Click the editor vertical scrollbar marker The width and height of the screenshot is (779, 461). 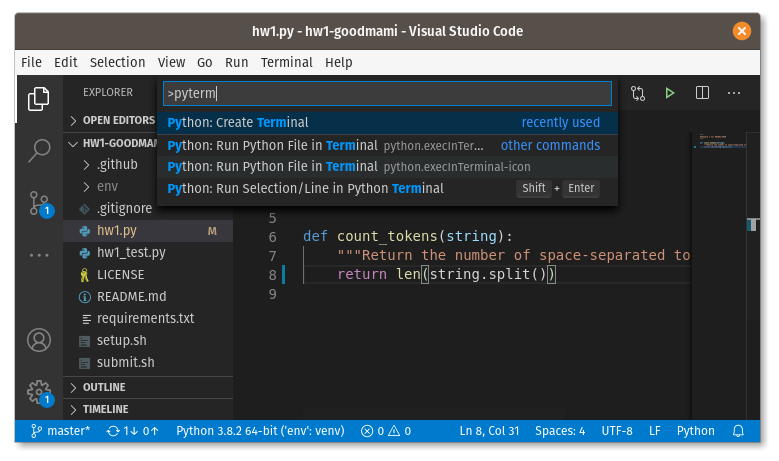click(753, 225)
